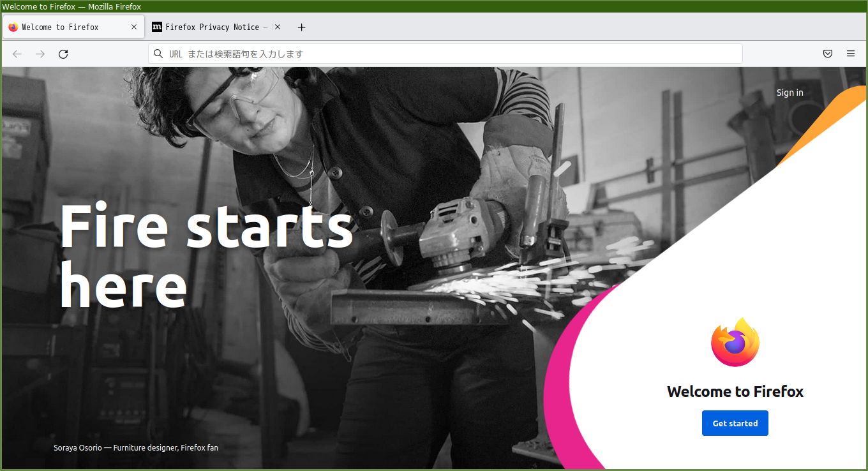
Task: Click the Mozilla Firefox window title bar
Action: (x=434, y=6)
